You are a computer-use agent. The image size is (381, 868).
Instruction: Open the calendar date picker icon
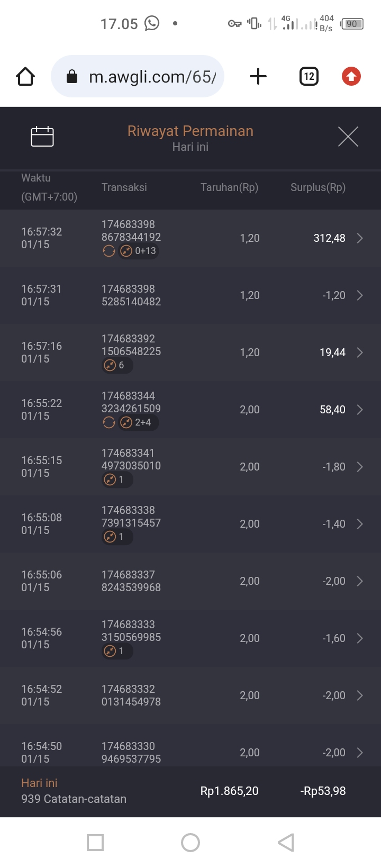42,137
